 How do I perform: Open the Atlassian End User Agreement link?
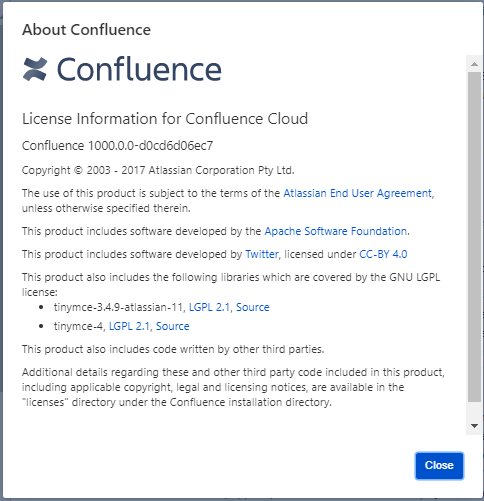(358, 193)
